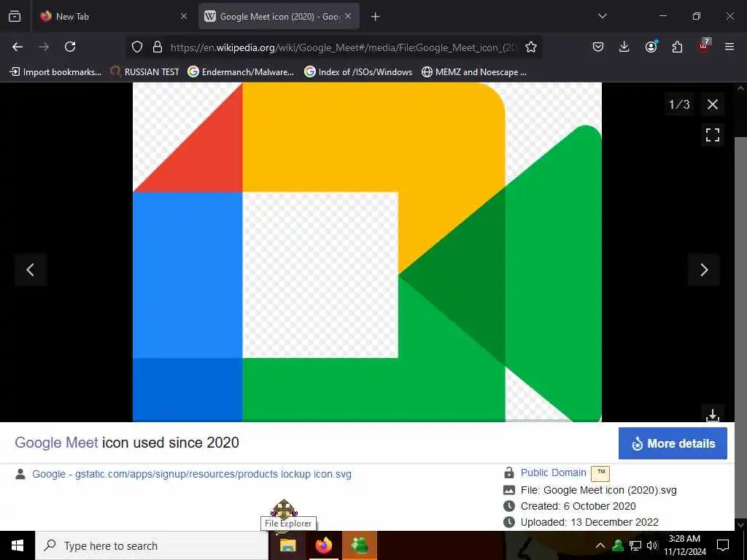Open File Explorer from taskbar

pos(287,545)
